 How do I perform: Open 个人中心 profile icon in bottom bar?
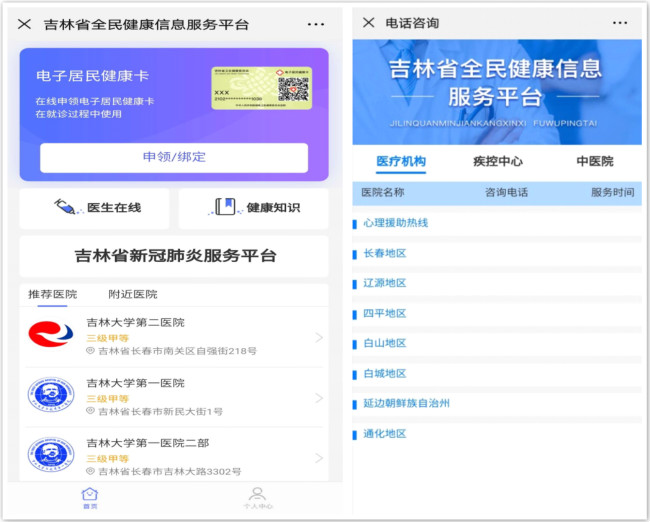click(x=257, y=498)
